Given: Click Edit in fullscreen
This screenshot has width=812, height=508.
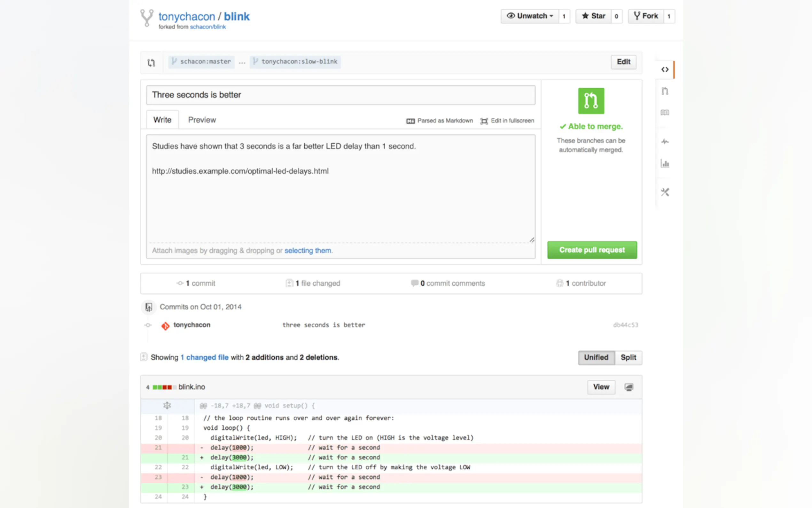Looking at the screenshot, I should coord(507,121).
